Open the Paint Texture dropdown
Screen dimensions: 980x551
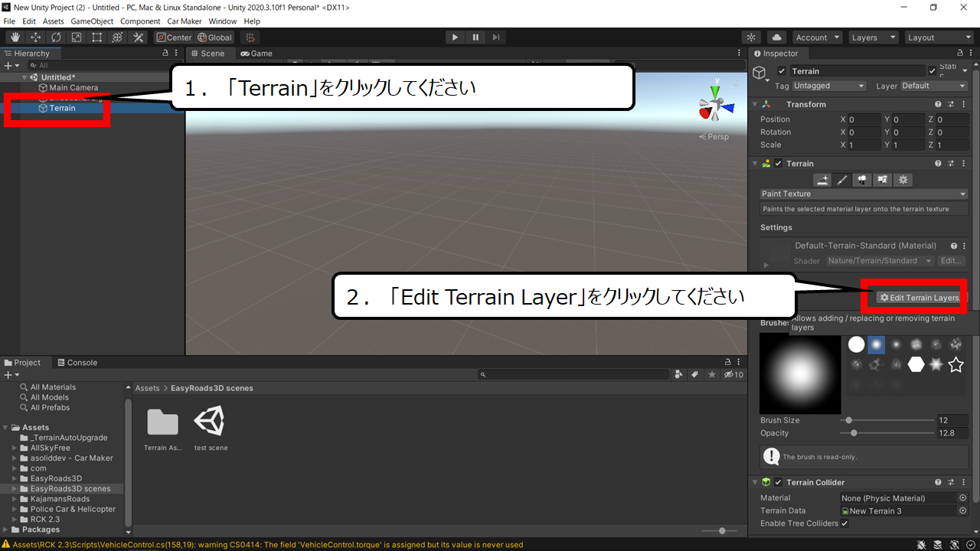click(x=864, y=194)
